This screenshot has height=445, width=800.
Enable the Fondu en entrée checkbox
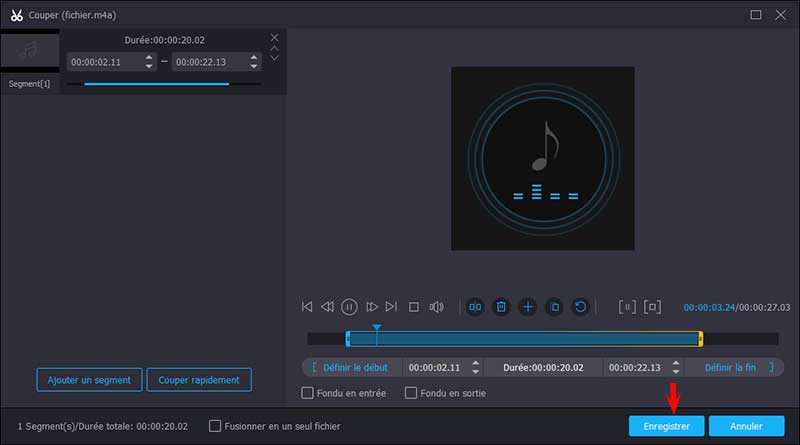[308, 393]
